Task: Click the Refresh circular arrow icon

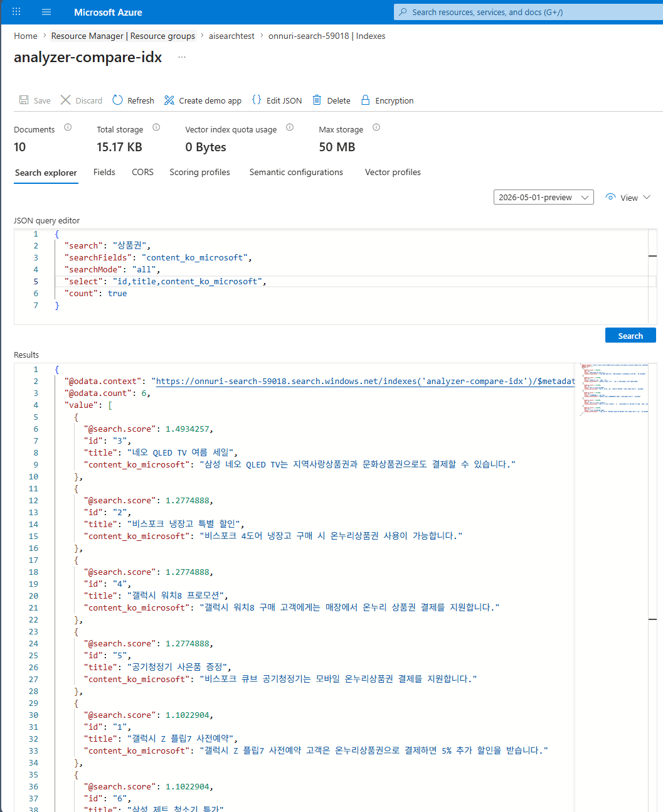Action: tap(117, 100)
